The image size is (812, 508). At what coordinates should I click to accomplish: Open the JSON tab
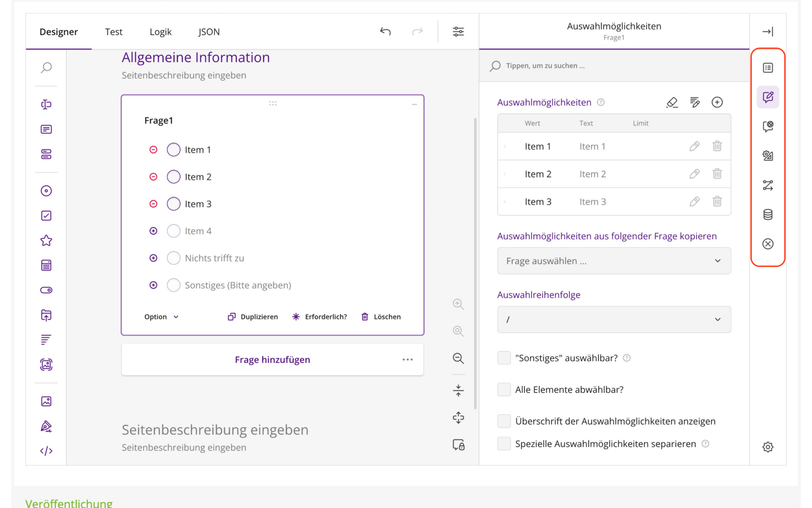[x=209, y=32]
